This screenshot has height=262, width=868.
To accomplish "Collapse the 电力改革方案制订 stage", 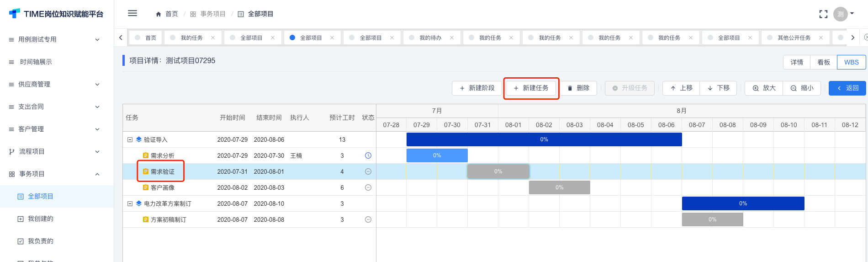I will 130,203.
